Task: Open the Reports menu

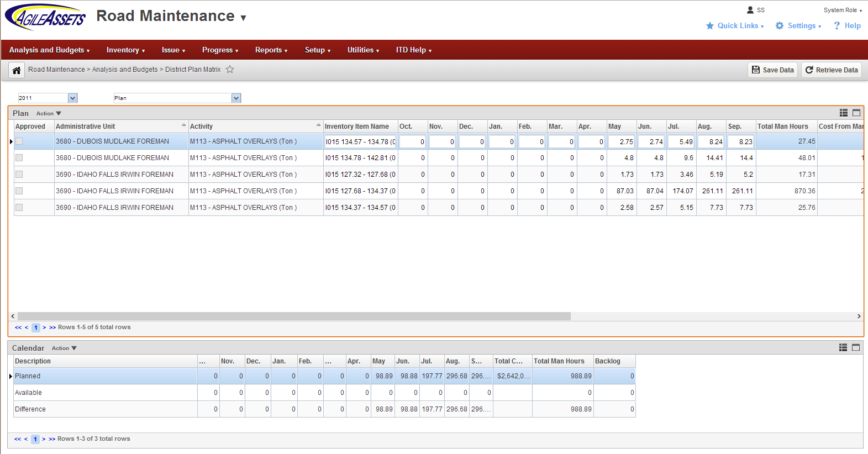Action: 271,50
